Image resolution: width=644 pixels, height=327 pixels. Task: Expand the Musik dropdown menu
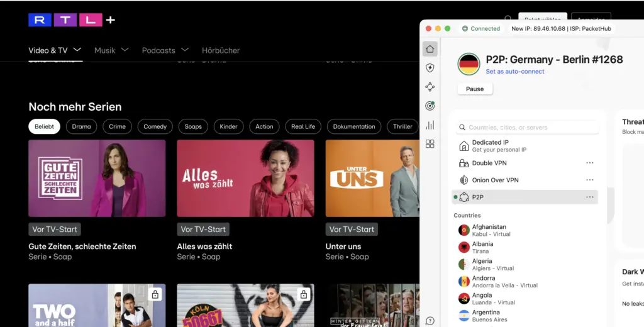pos(111,50)
